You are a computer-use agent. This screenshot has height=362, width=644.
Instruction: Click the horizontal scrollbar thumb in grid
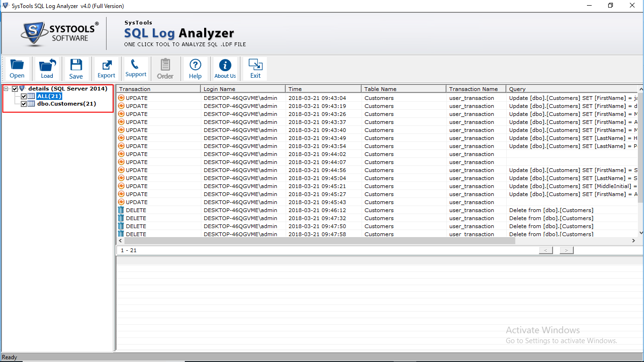click(x=319, y=240)
